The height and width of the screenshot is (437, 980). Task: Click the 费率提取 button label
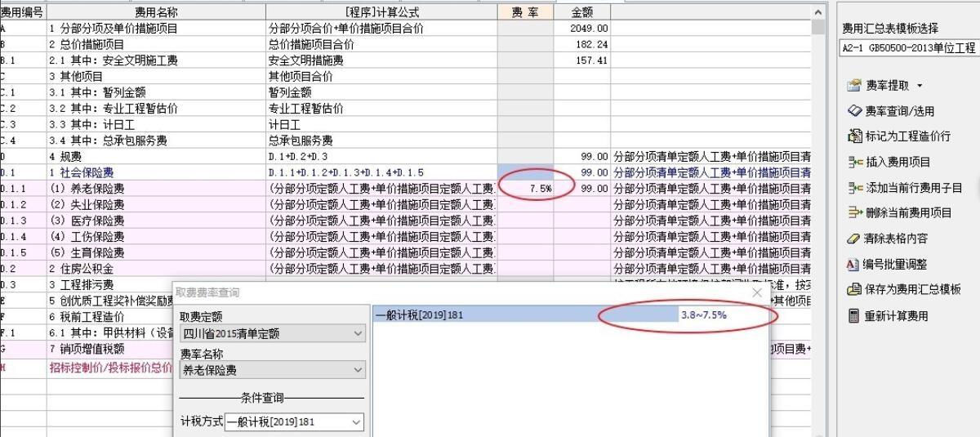[x=888, y=86]
